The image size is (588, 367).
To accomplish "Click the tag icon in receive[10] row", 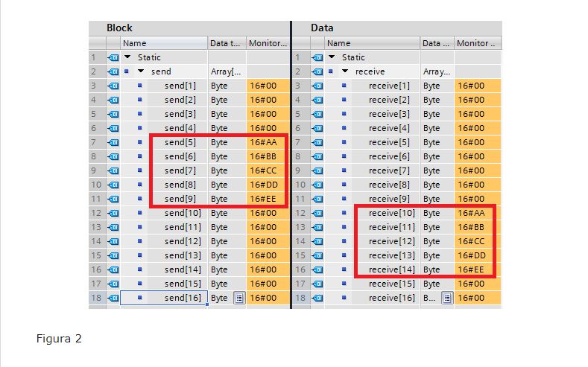I will coord(317,213).
